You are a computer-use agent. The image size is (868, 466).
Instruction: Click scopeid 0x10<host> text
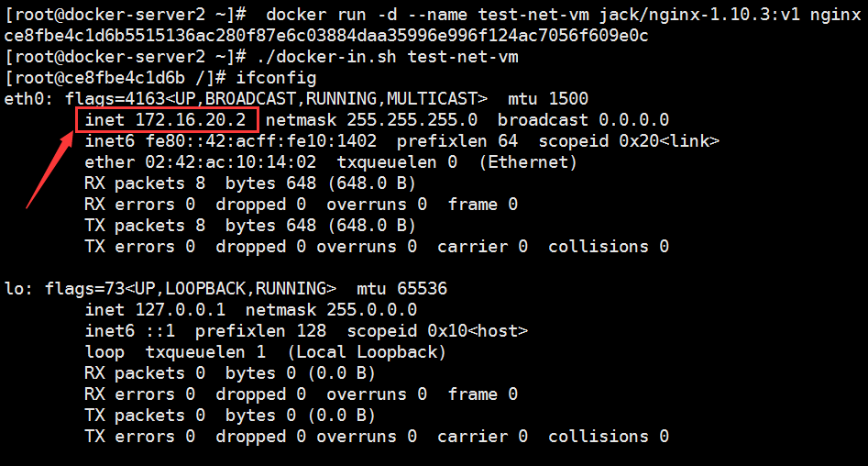(x=437, y=331)
